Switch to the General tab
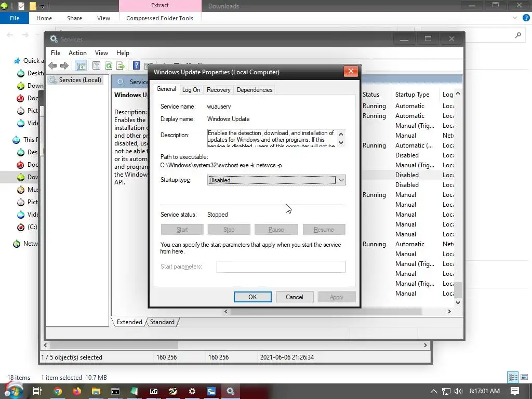Viewport: 532px width, 399px height. [166, 89]
